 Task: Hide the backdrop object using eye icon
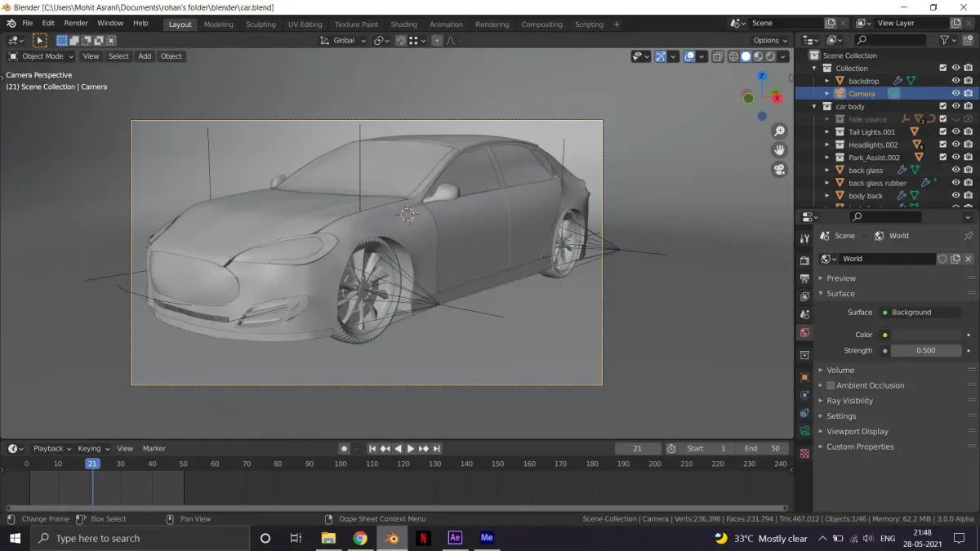tap(955, 81)
